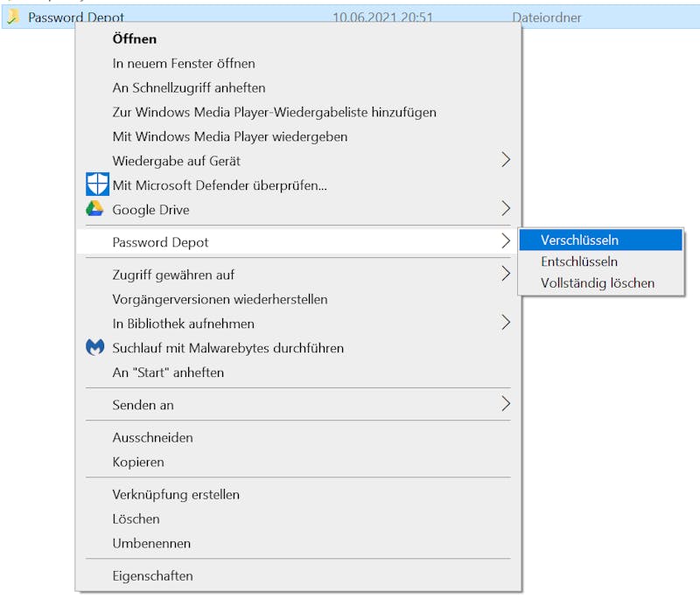This screenshot has width=700, height=613.
Task: Select Mit Windows Media Player wiedergeben
Action: pos(298,136)
